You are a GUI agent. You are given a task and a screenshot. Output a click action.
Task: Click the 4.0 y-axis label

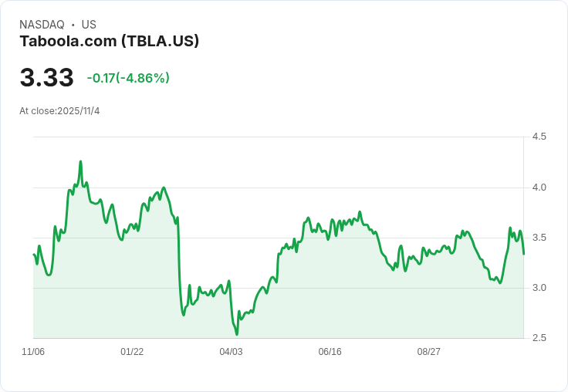click(x=539, y=188)
